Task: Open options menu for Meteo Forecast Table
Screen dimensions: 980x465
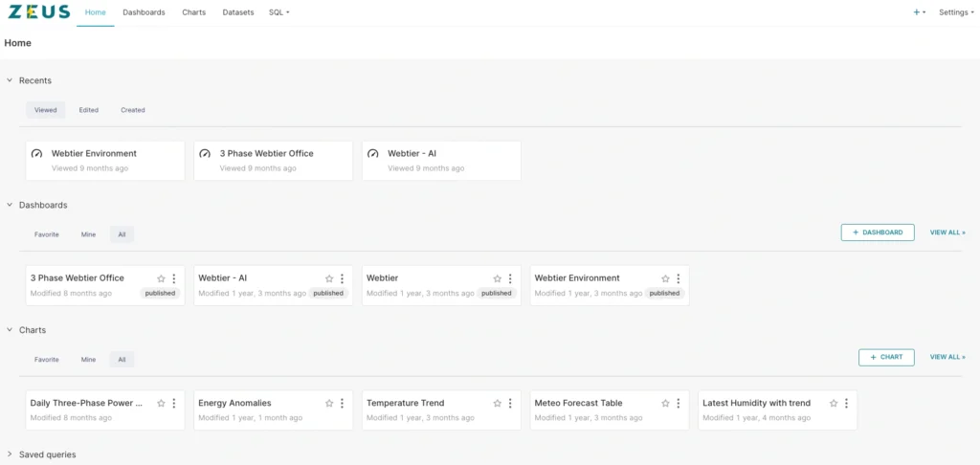Action: 679,404
